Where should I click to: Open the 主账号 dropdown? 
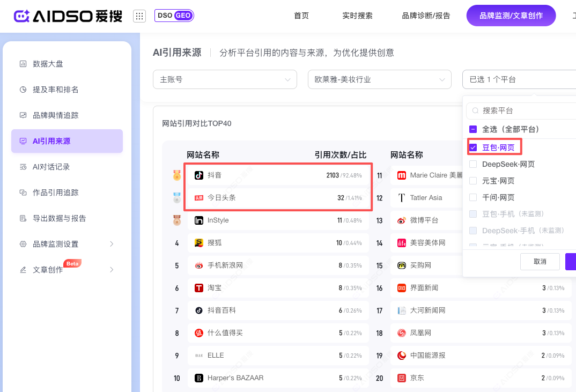point(225,79)
